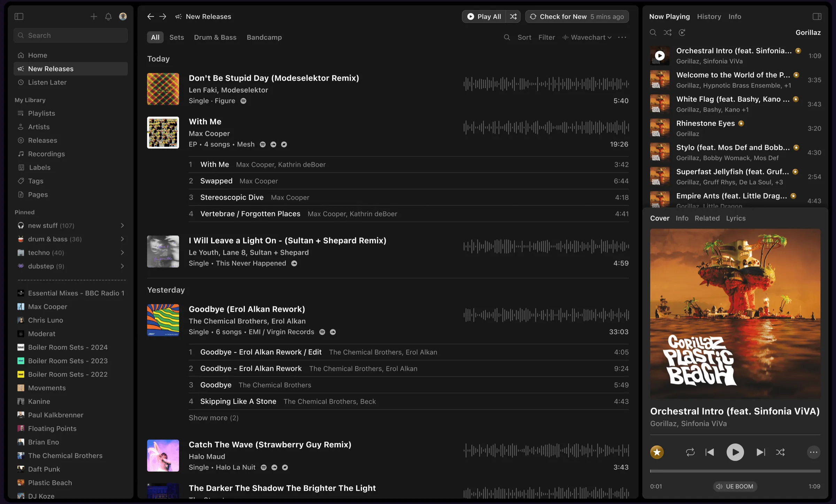Click the plus add icon in sidebar header
The width and height of the screenshot is (836, 504).
[94, 16]
